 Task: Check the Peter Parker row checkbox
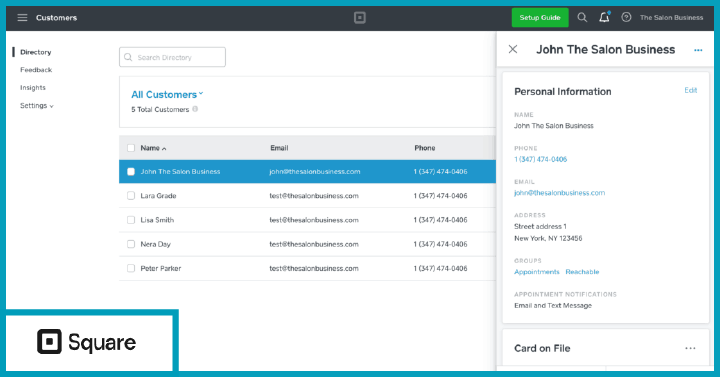(131, 268)
